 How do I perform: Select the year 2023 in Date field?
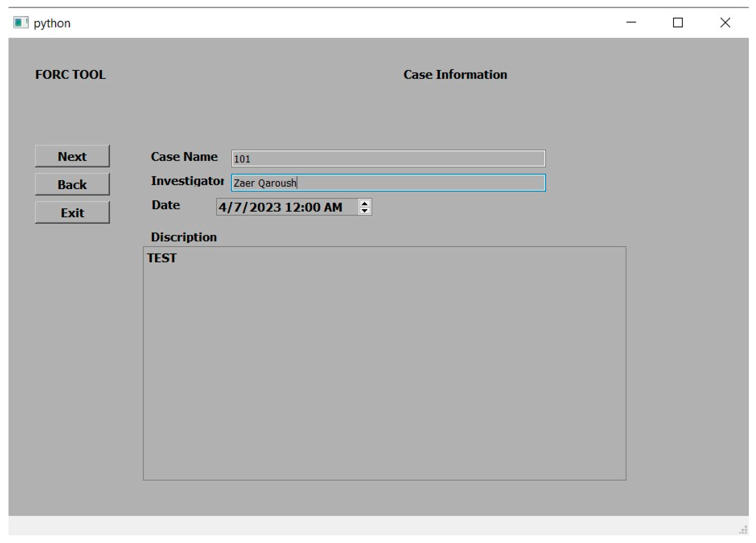(265, 207)
